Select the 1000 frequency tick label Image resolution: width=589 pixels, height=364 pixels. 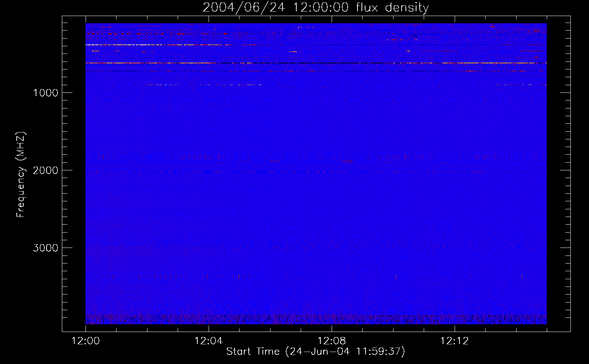click(46, 93)
